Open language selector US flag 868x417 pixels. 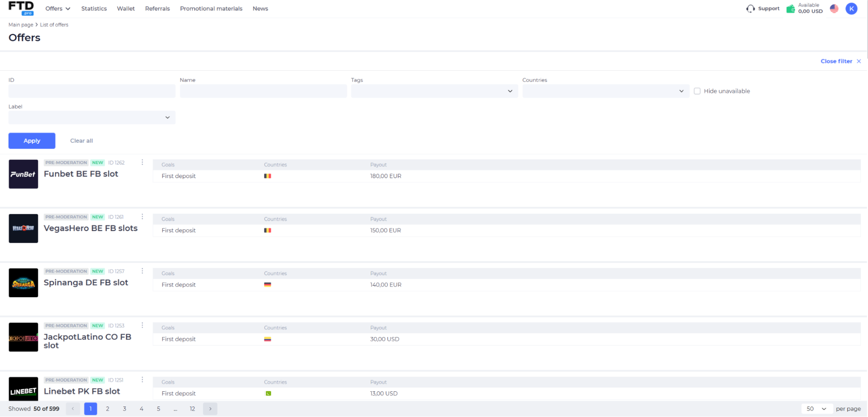tap(834, 9)
